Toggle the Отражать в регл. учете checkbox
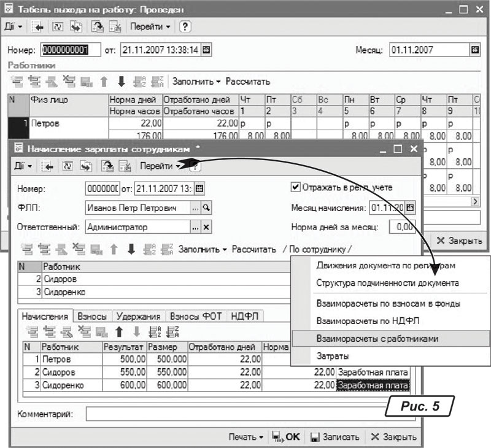491x448 pixels. (296, 187)
